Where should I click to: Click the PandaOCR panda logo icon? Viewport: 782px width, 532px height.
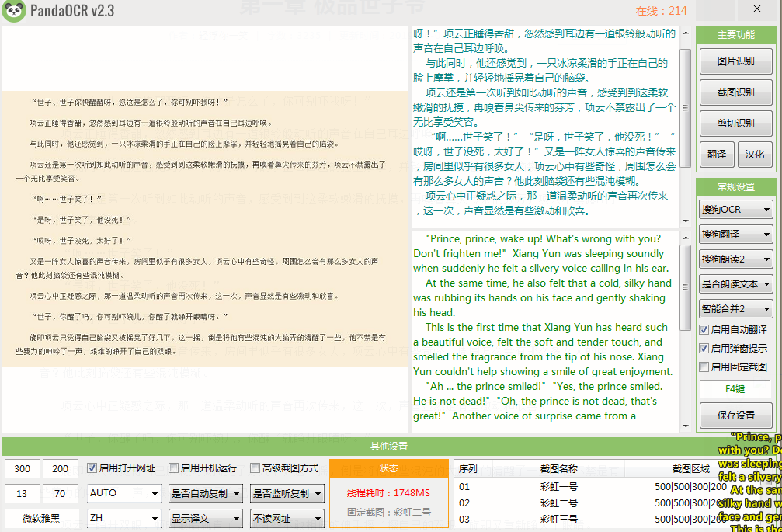(14, 11)
